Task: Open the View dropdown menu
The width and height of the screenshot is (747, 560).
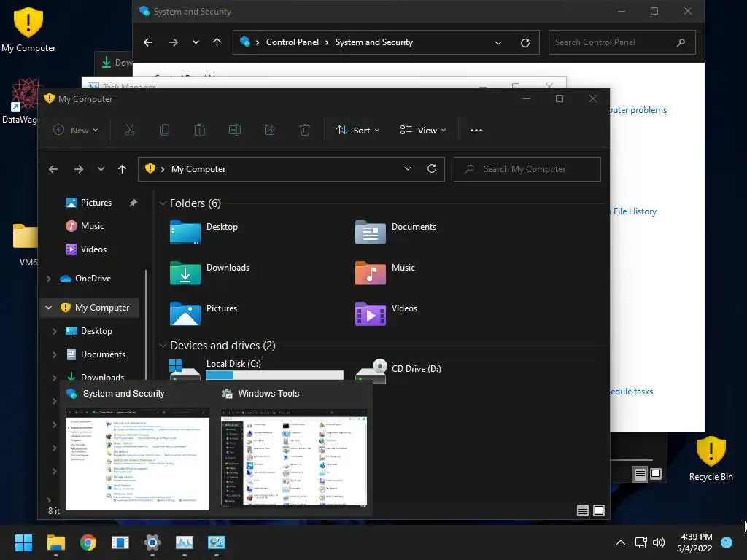Action: click(x=424, y=130)
